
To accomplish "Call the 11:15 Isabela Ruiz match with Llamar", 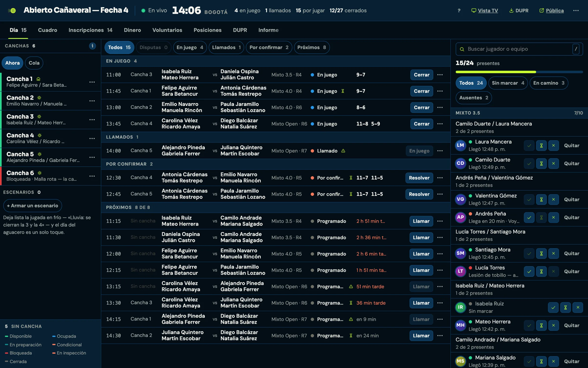I will [x=421, y=221].
